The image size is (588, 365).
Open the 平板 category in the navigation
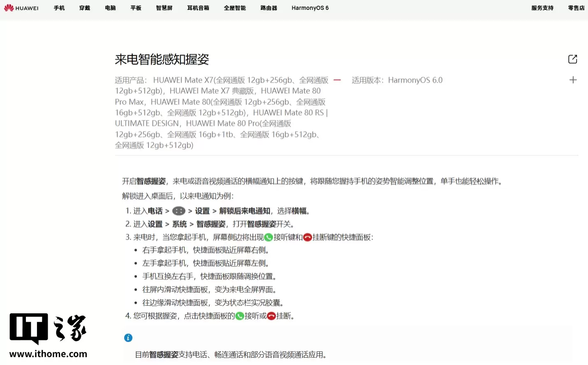coord(135,7)
